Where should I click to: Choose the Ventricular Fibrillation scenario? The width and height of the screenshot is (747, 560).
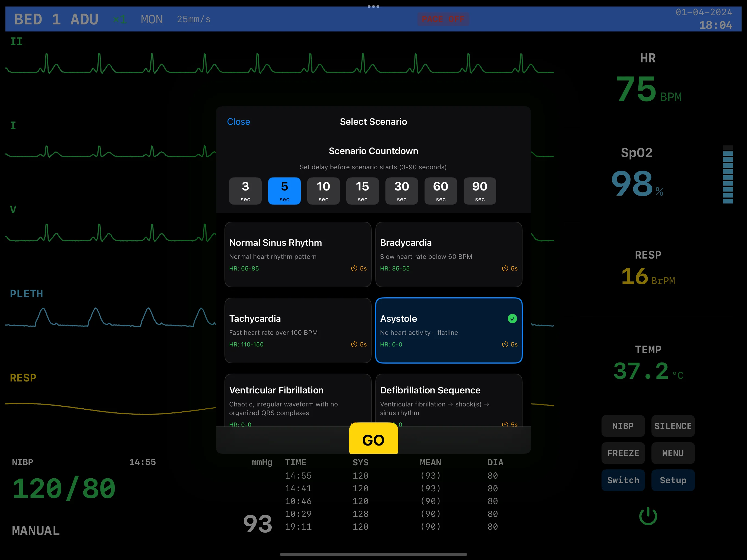point(298,400)
